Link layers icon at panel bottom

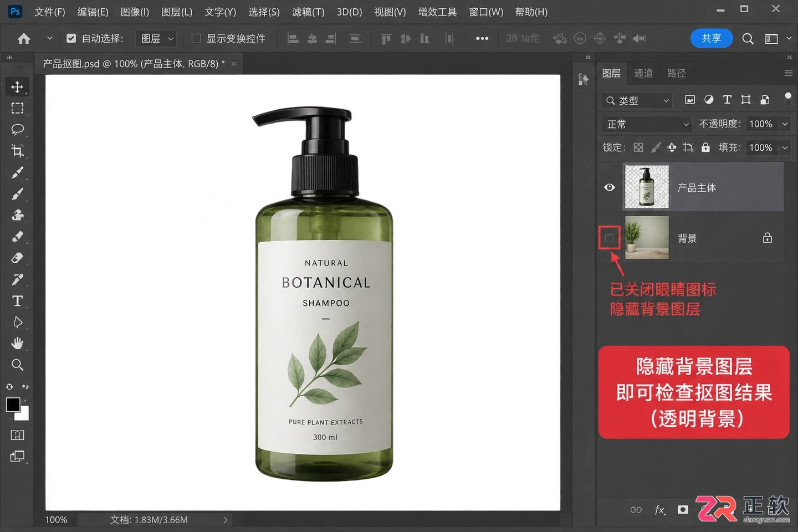pyautogui.click(x=636, y=510)
